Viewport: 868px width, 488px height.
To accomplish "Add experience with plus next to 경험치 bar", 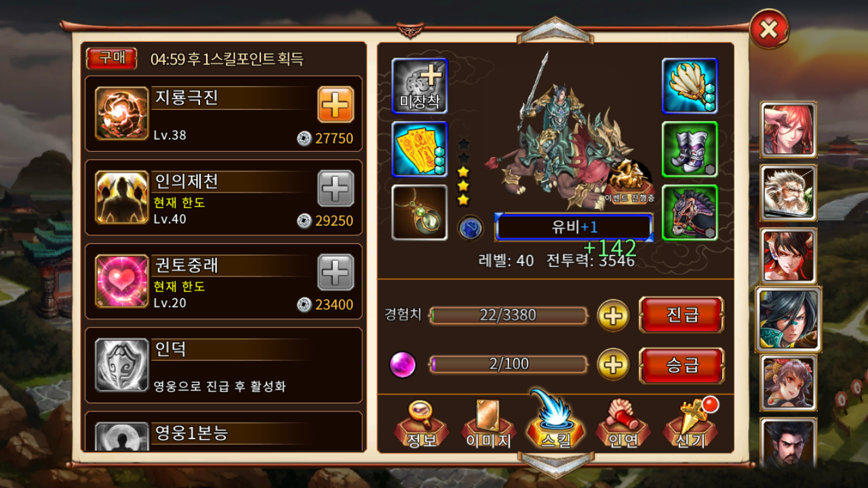I will 613,316.
